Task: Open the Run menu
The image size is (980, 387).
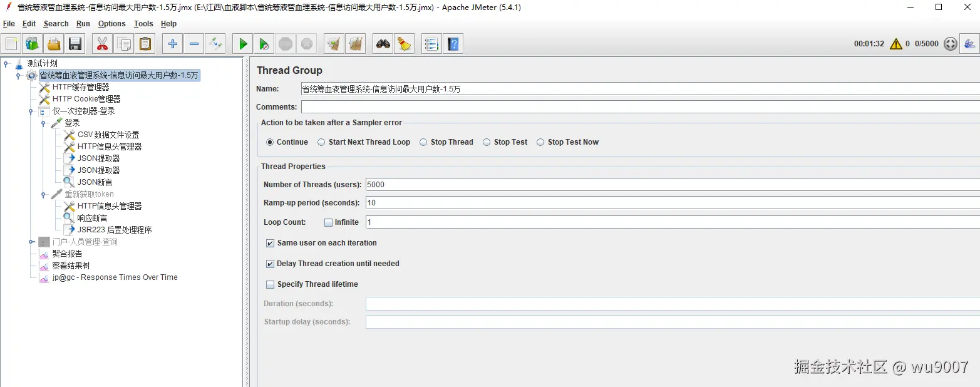Action: [83, 24]
